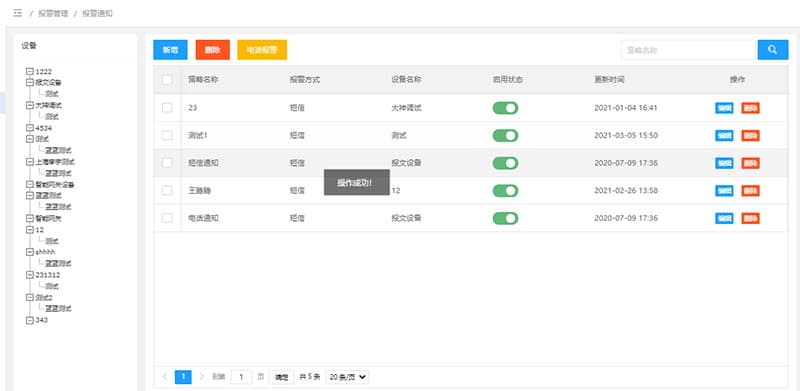Turn off switch in 2021-02-26 row

[x=505, y=190]
